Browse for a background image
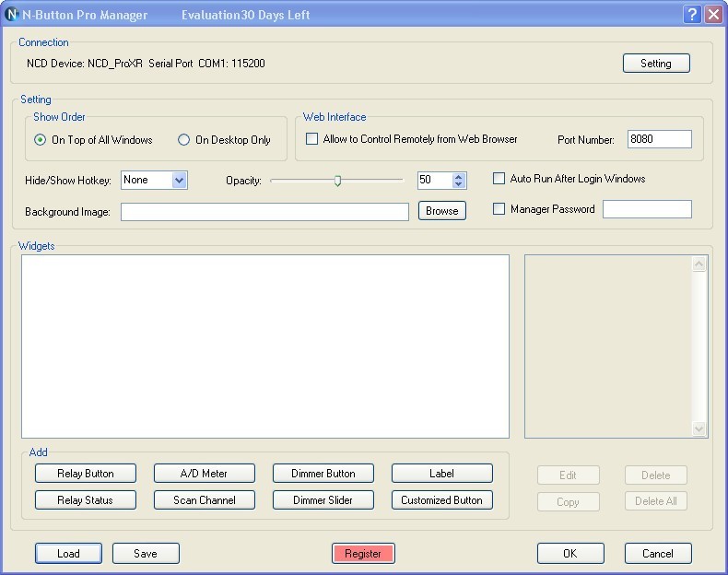This screenshot has width=728, height=575. coord(442,211)
